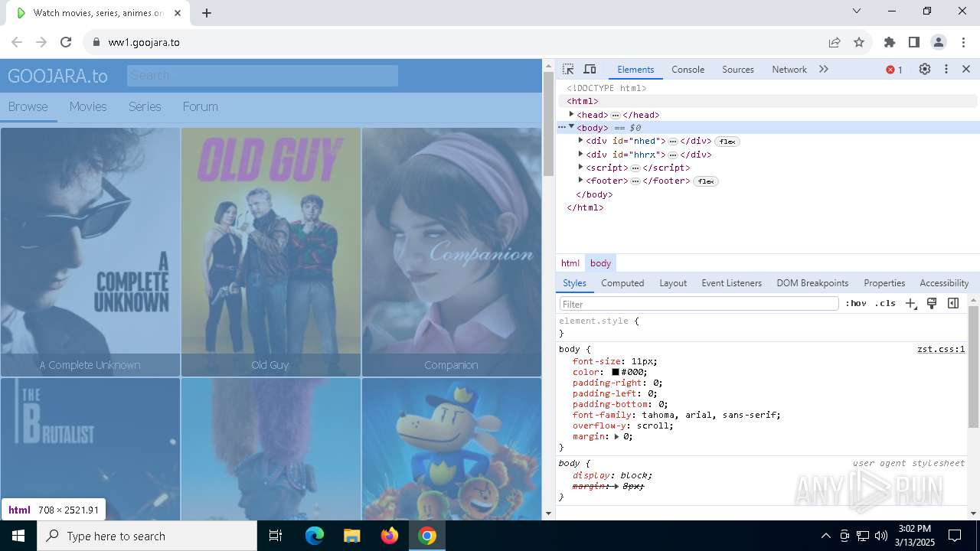Expand the head element node
The height and width of the screenshot is (551, 980).
pyautogui.click(x=571, y=114)
